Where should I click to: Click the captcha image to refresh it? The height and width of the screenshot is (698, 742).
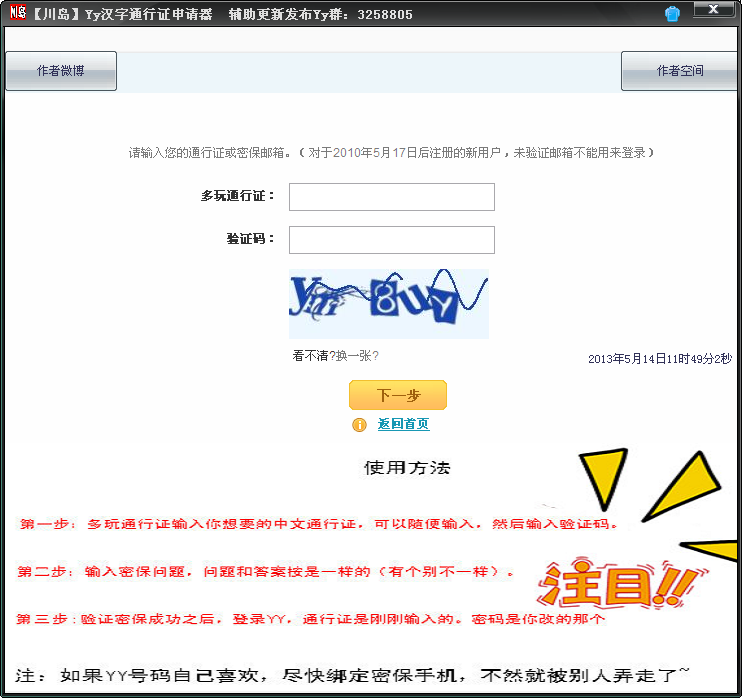[389, 303]
